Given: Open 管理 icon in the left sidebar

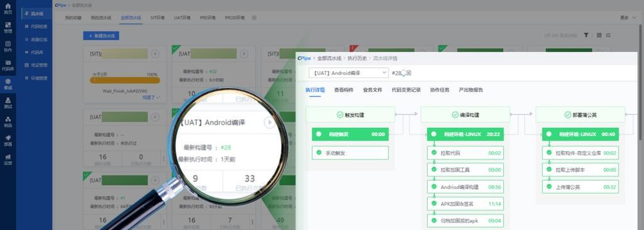Looking at the screenshot, I should tap(8, 28).
